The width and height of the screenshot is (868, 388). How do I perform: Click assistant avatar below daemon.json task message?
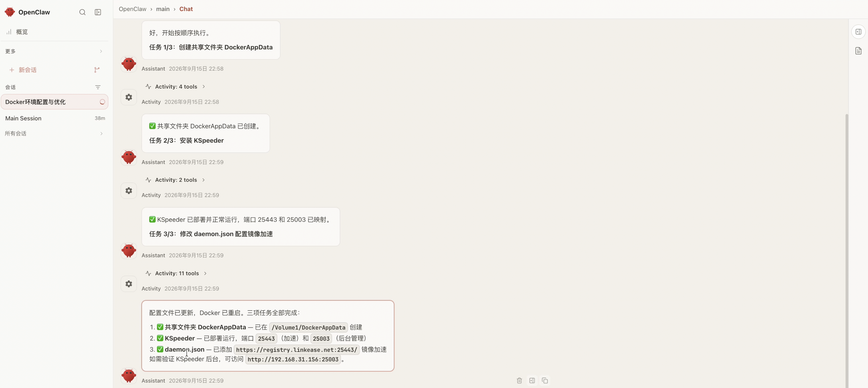click(129, 251)
